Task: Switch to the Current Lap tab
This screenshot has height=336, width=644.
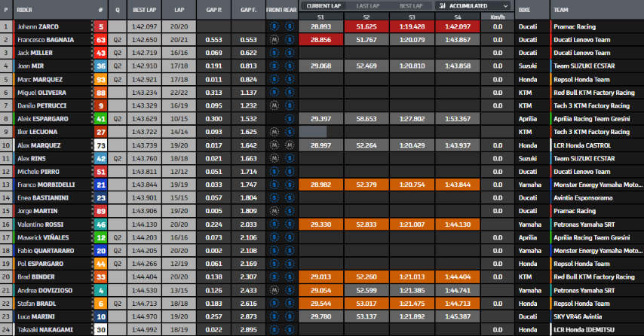Action: click(x=323, y=5)
